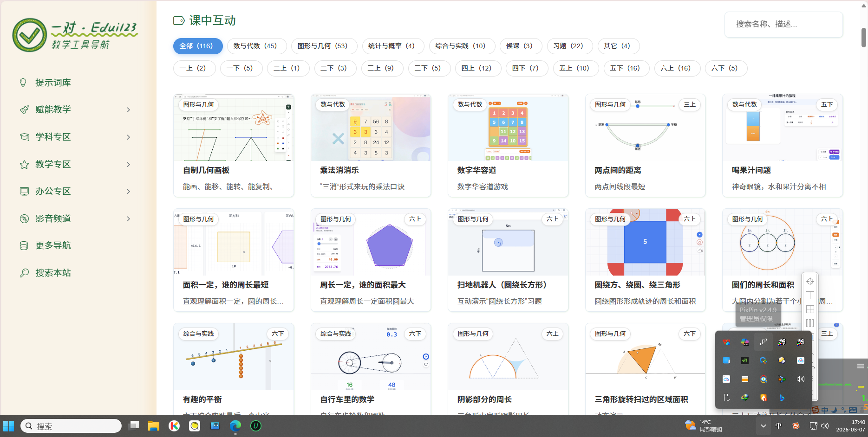Expand the 赋能教学 sidebar submenu
Screen dimensions: 868x437
pyautogui.click(x=129, y=110)
